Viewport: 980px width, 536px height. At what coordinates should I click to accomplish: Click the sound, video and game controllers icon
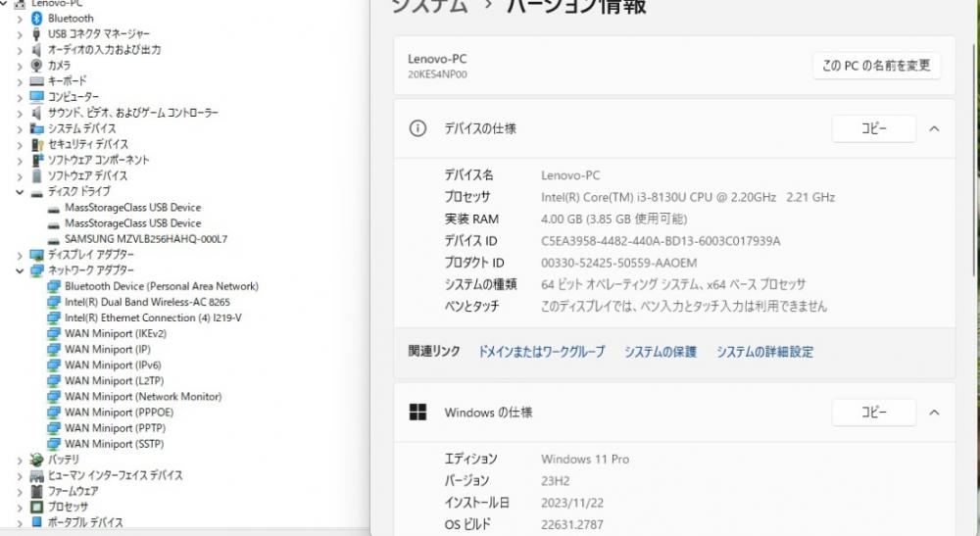coord(37,113)
